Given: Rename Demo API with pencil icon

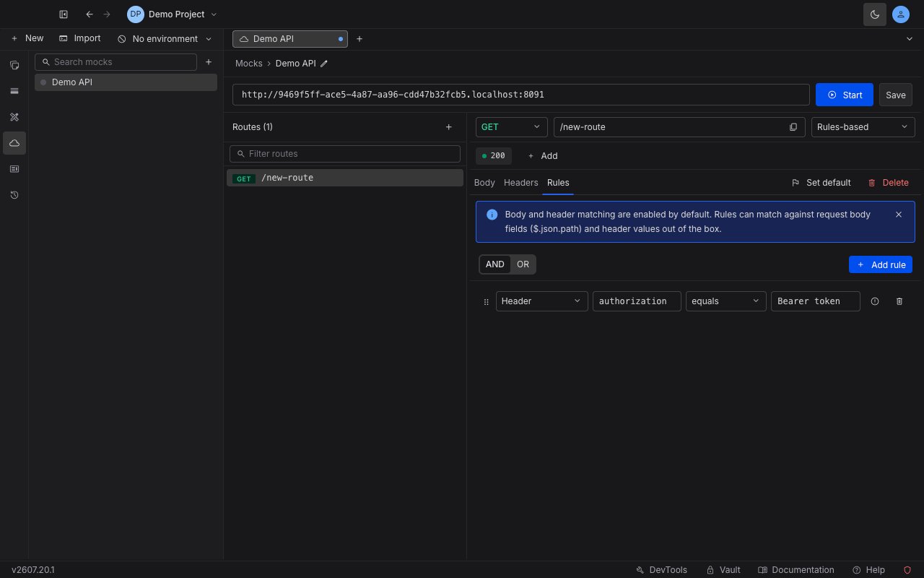Looking at the screenshot, I should click(x=324, y=64).
